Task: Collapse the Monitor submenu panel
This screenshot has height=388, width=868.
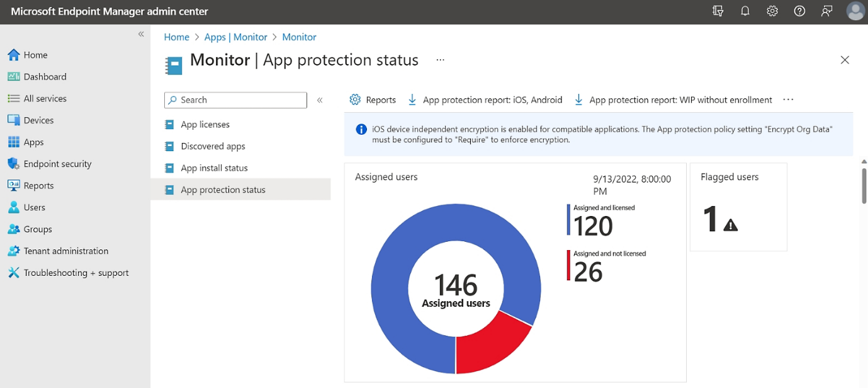Action: coord(320,100)
